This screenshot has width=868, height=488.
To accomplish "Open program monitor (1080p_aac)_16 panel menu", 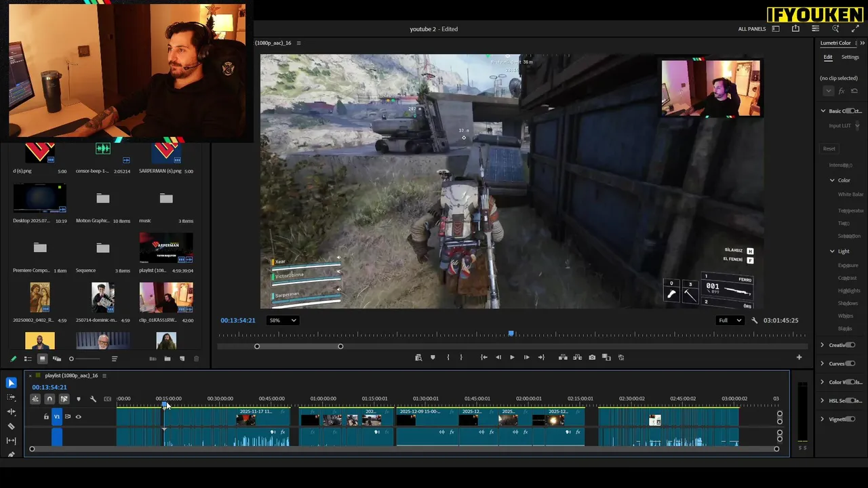I will pos(298,43).
